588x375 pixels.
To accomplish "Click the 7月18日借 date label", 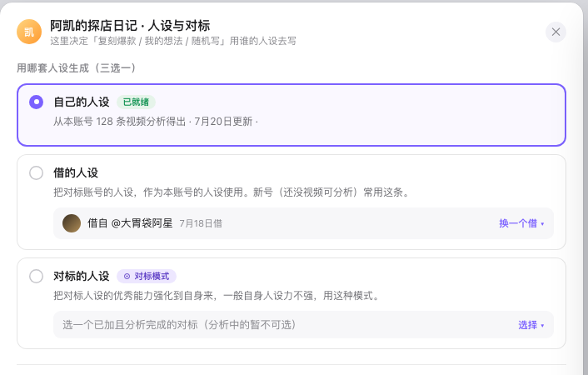I will (x=201, y=223).
